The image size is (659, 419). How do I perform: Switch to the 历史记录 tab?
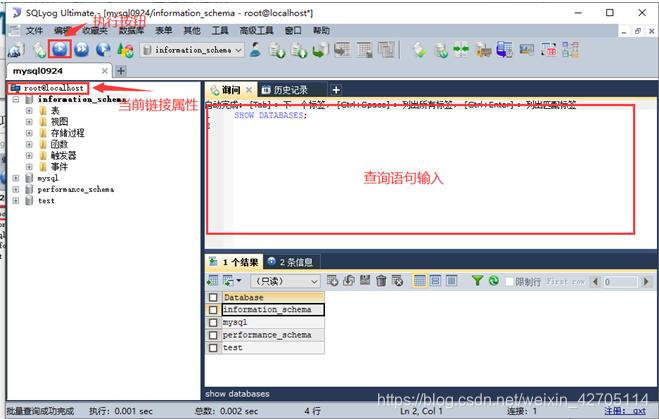coord(285,90)
